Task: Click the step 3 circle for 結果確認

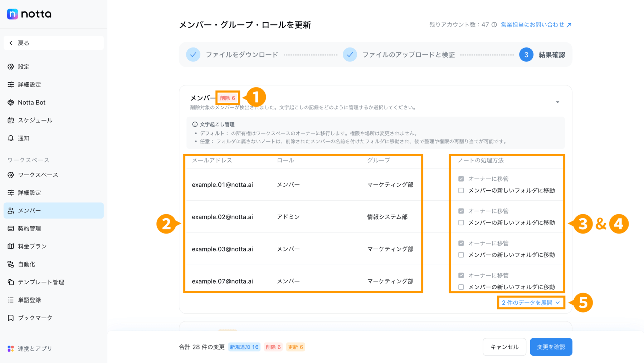Action: [x=526, y=55]
